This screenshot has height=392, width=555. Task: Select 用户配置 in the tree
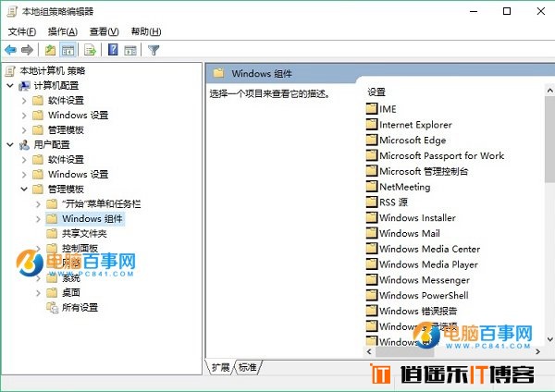(x=52, y=144)
